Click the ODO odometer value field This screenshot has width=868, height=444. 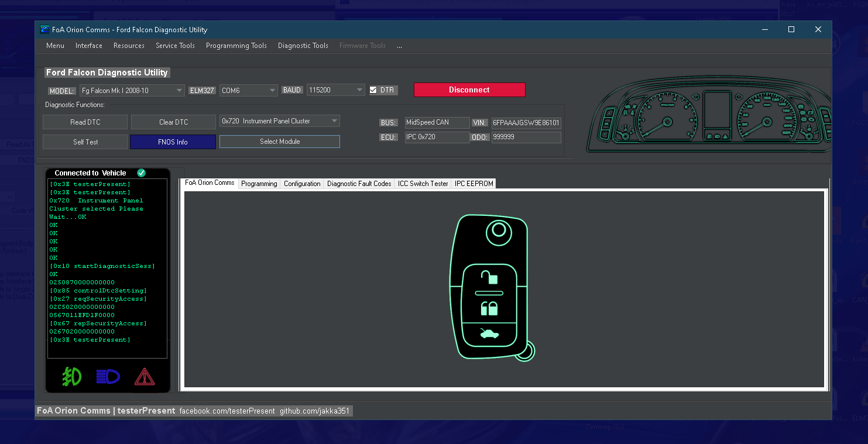pos(526,137)
